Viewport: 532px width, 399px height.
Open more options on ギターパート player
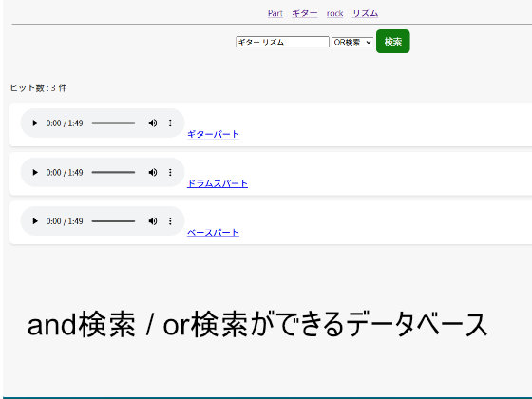(170, 123)
